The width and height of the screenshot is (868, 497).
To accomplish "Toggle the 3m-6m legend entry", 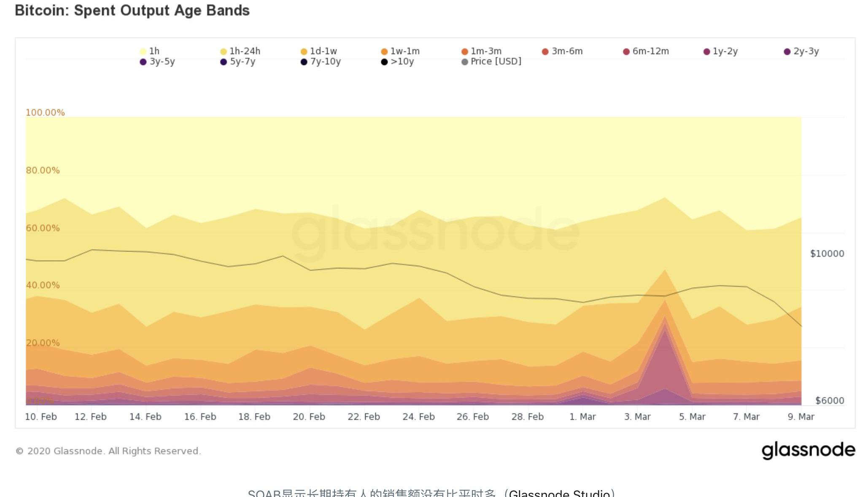I will tap(563, 51).
